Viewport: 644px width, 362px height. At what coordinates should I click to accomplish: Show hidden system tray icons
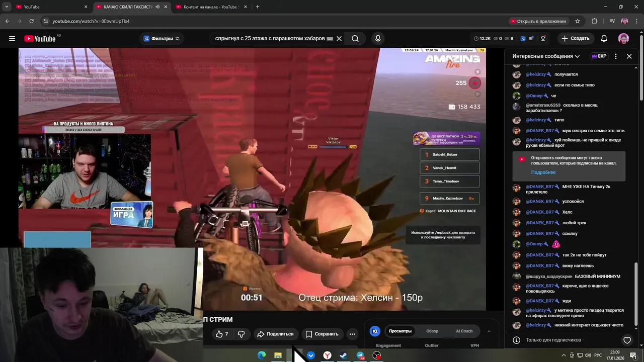click(x=563, y=355)
